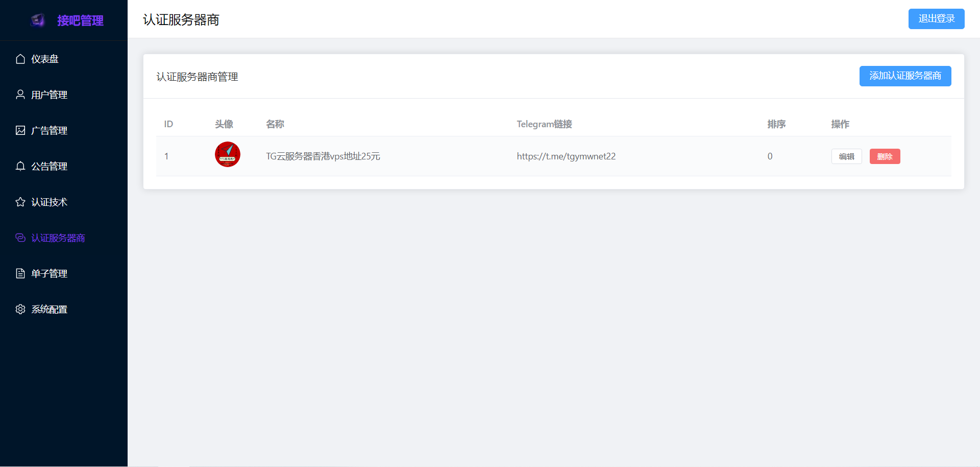This screenshot has width=980, height=467.
Task: Click the star icon beside 认证技术
Action: click(x=20, y=202)
